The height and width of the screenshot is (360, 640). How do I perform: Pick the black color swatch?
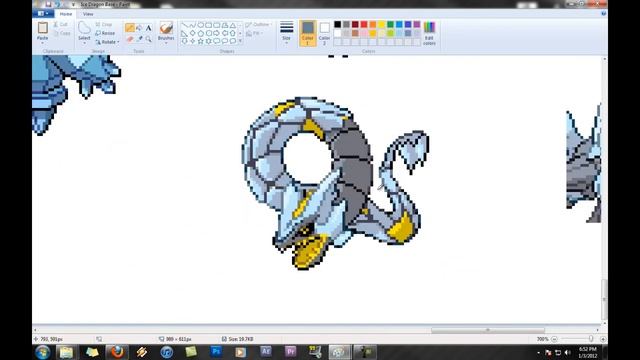point(338,24)
